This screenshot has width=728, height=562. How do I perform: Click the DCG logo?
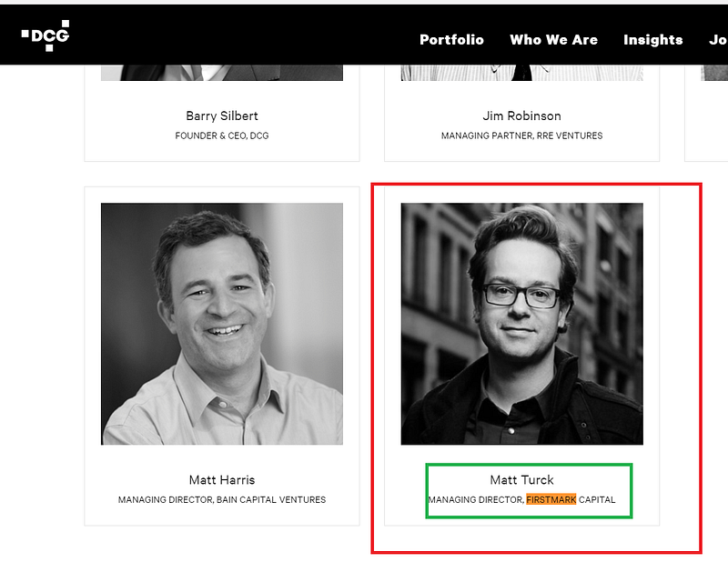click(x=45, y=35)
